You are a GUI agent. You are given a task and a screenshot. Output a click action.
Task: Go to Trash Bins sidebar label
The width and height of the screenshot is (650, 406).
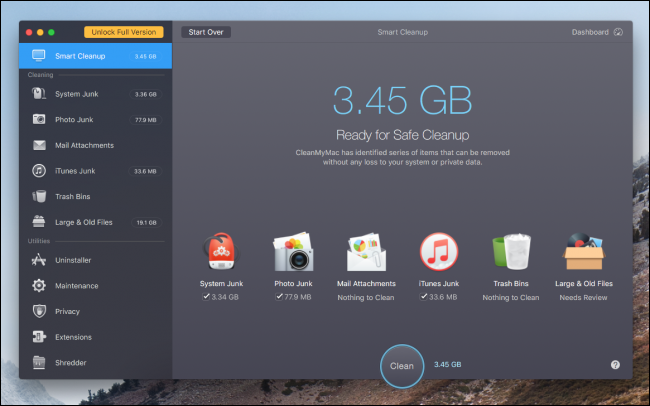[x=73, y=197]
